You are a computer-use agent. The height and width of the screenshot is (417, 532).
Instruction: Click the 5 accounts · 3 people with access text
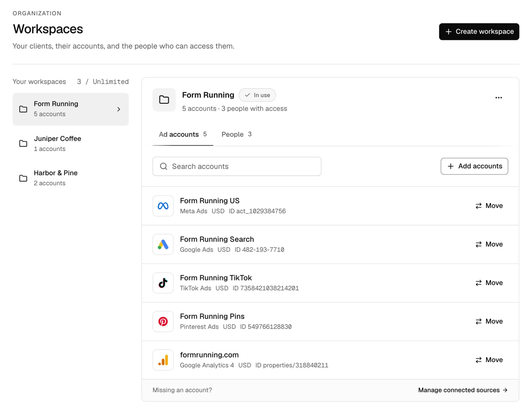235,109
